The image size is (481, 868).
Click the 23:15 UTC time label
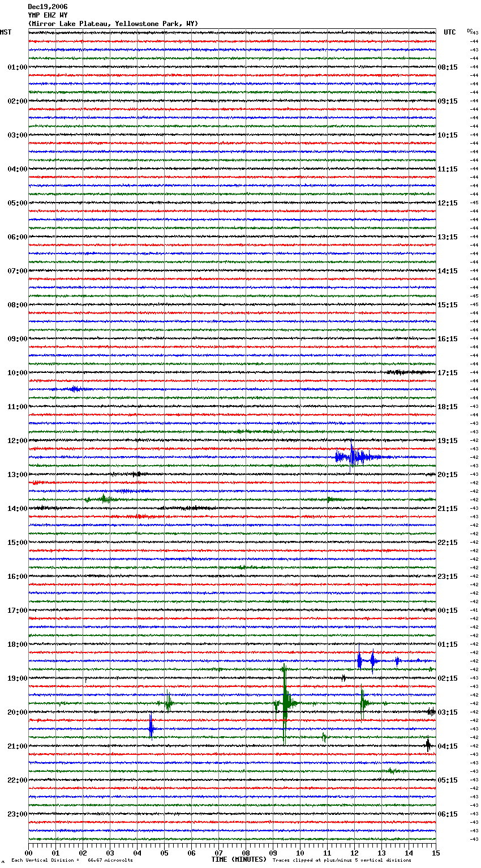point(448,577)
